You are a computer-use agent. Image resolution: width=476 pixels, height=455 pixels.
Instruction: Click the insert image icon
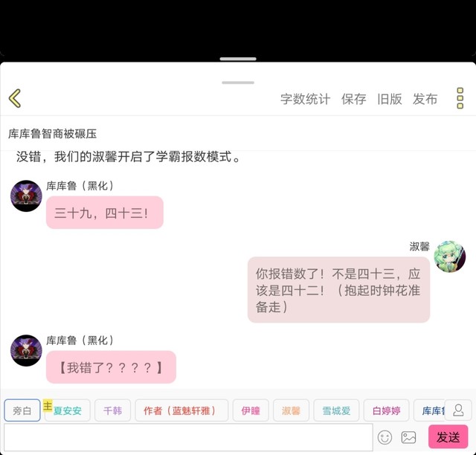click(x=408, y=437)
